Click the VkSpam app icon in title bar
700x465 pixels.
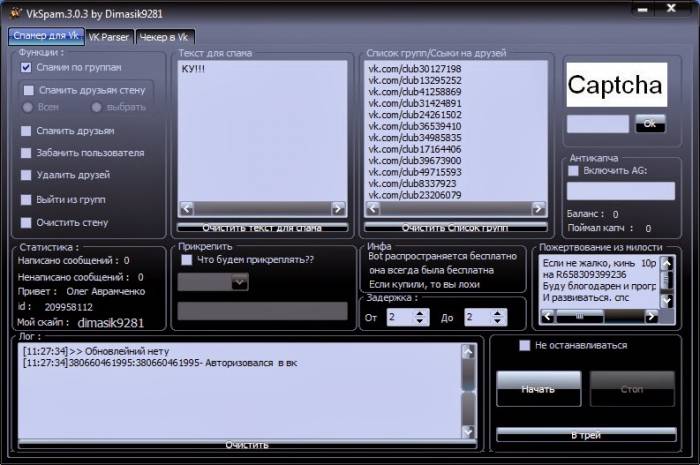16,13
